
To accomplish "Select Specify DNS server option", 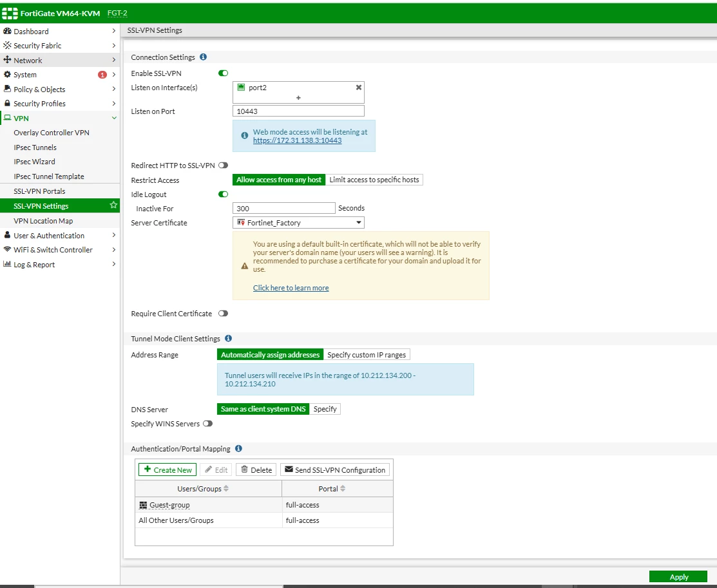I will click(x=325, y=409).
